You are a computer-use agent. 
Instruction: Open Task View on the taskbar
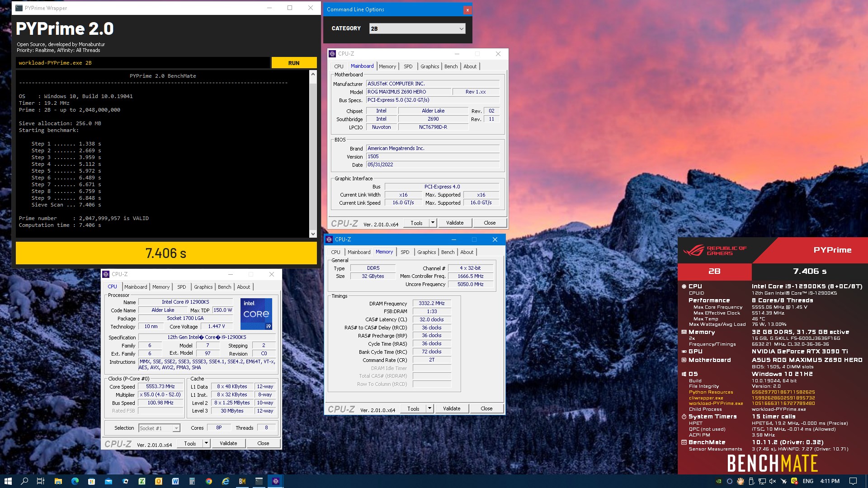[x=41, y=481]
